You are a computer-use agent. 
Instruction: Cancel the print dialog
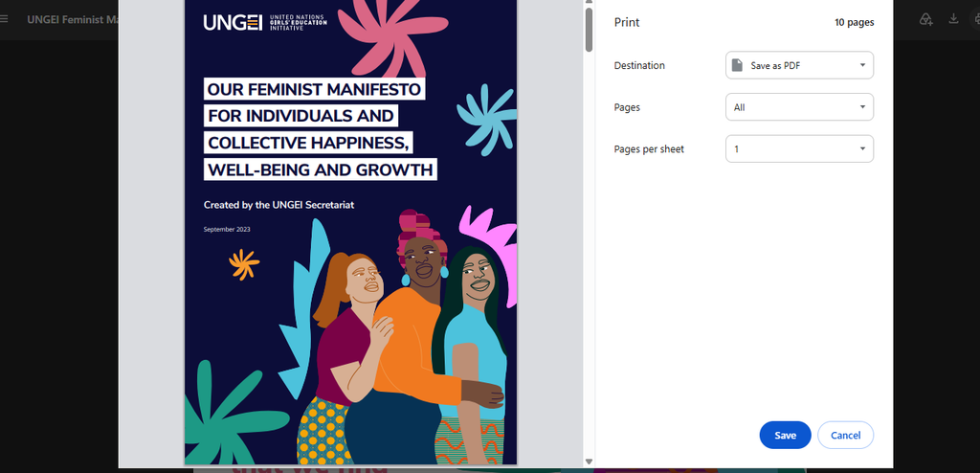click(x=845, y=436)
